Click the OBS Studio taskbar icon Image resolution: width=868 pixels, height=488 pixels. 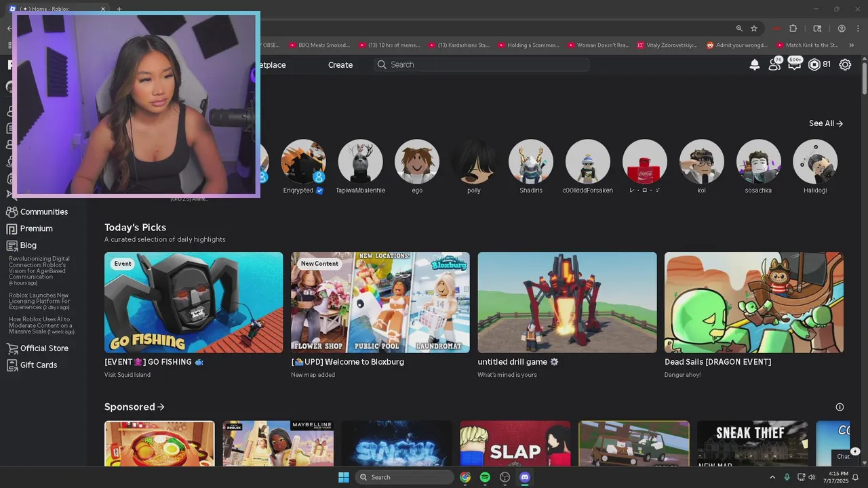point(505,477)
